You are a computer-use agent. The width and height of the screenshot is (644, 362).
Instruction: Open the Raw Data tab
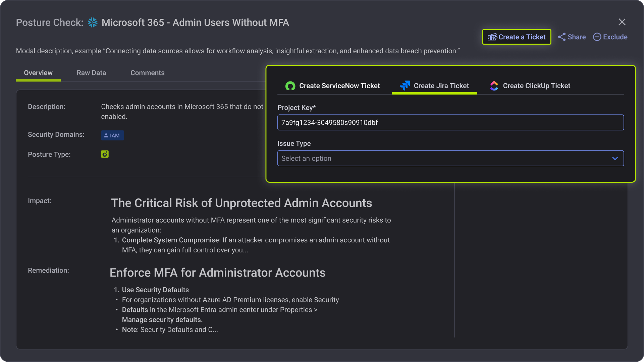[91, 73]
